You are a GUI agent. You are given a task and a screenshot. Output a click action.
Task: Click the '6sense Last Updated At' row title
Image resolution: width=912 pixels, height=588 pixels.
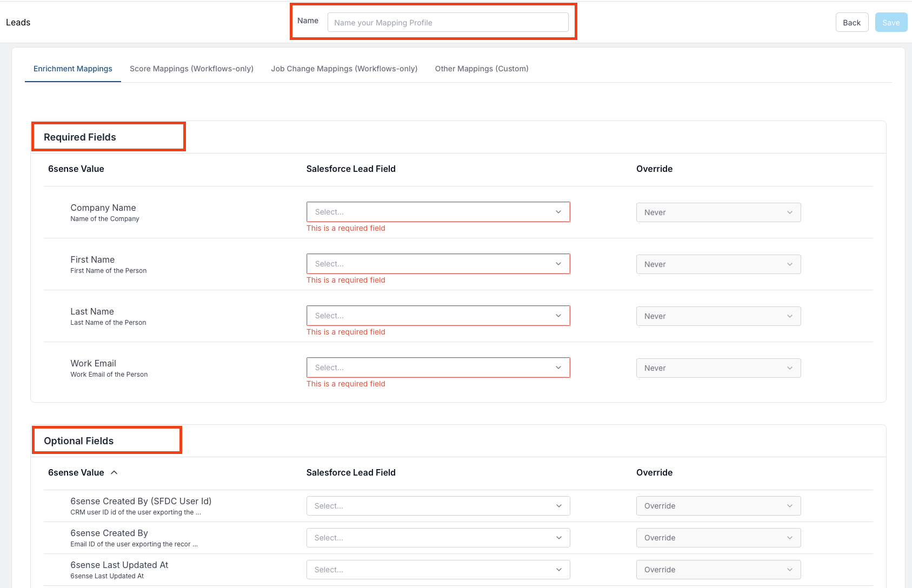pos(119,565)
